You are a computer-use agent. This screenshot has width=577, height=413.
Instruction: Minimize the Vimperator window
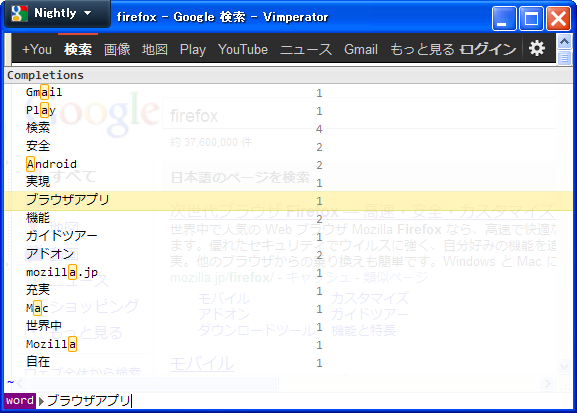click(x=504, y=18)
